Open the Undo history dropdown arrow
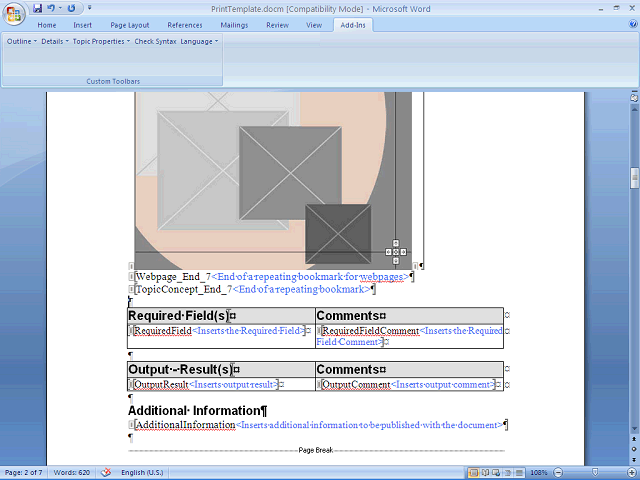This screenshot has width=640, height=480. (60, 8)
